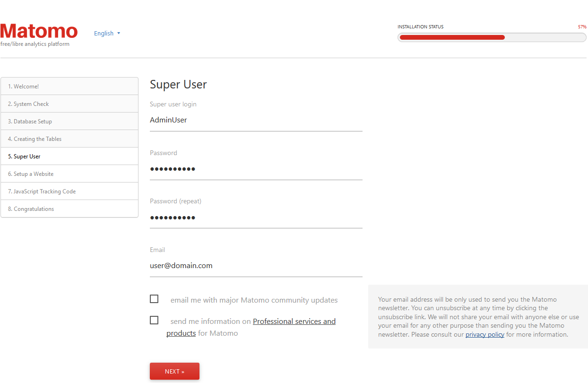Image resolution: width=588 pixels, height=383 pixels.
Task: Go to the Welcome! step
Action: tap(69, 87)
